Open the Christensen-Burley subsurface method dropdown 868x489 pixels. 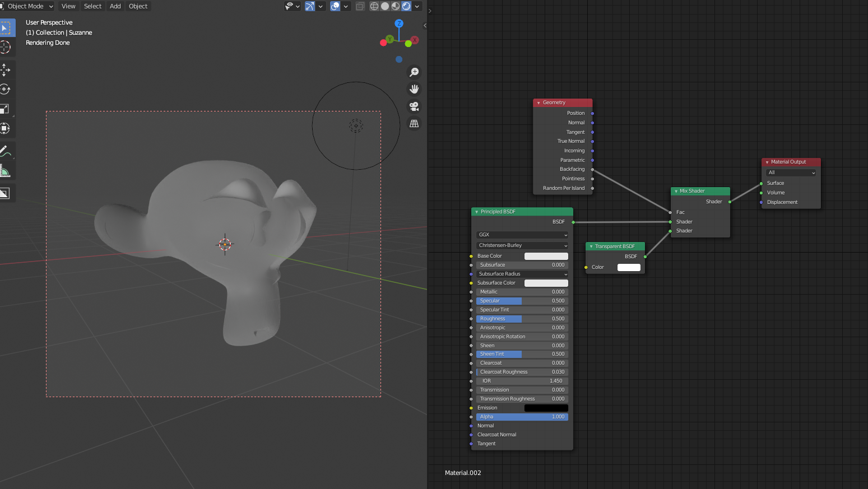point(522,245)
